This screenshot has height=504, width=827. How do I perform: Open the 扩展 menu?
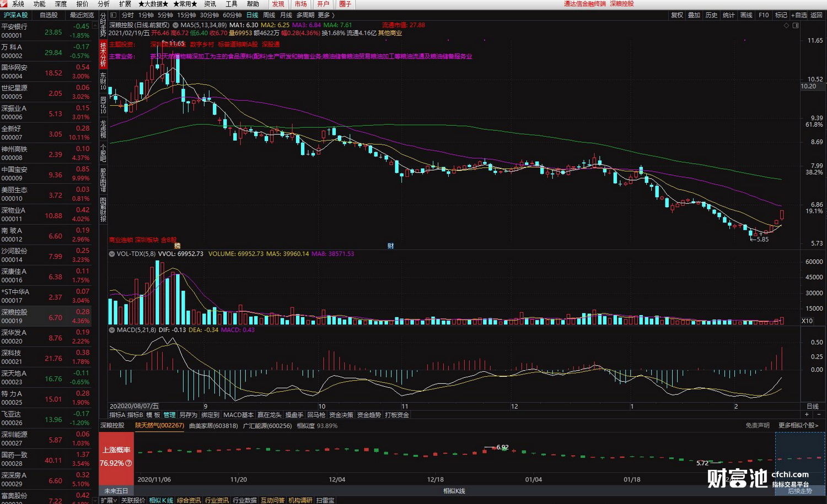125,4
